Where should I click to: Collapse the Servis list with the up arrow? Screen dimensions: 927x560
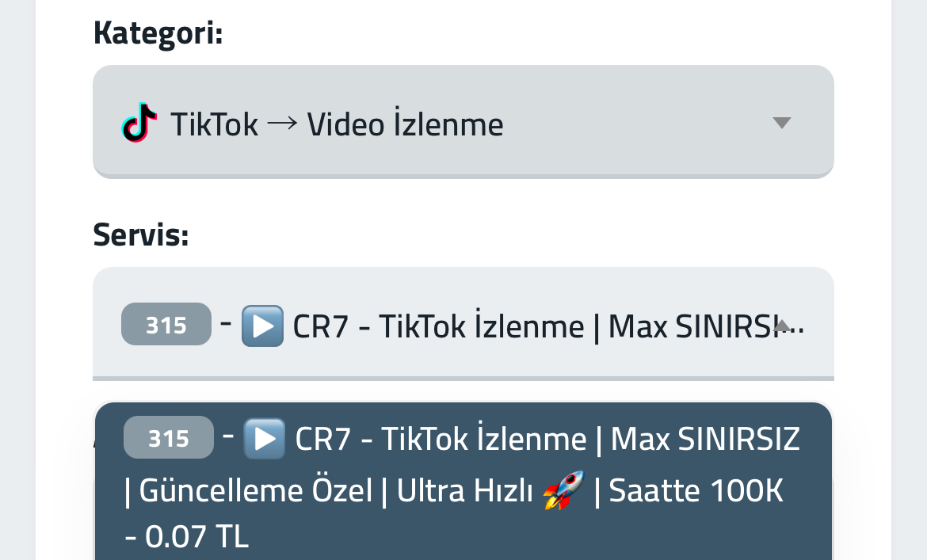click(x=781, y=326)
